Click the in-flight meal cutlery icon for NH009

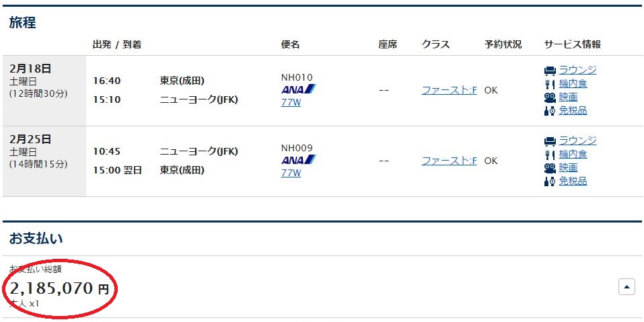[550, 155]
